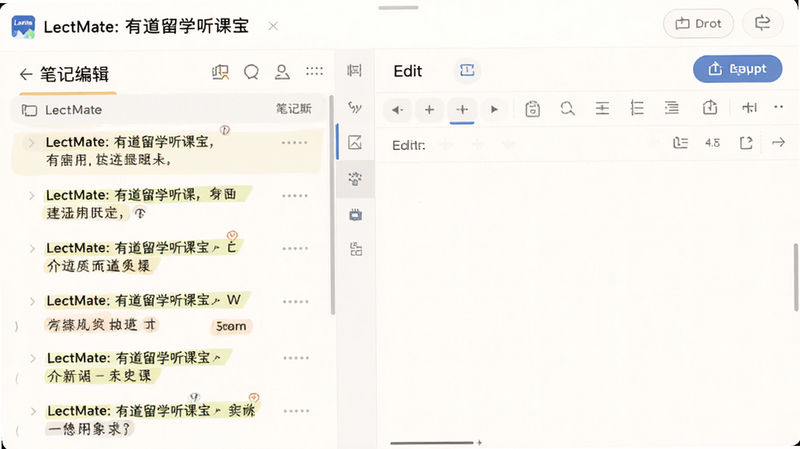
Task: Click the first plus toolbar button
Action: [430, 109]
